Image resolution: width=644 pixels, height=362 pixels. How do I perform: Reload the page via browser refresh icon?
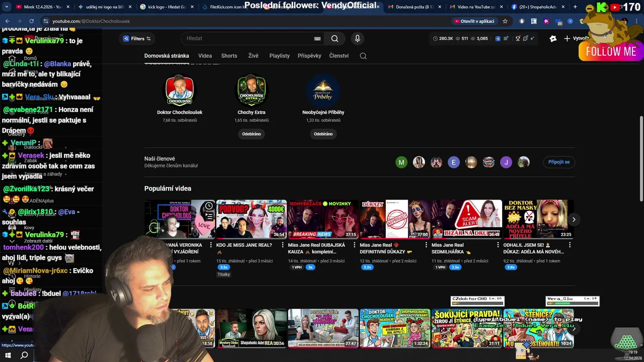pos(31,21)
